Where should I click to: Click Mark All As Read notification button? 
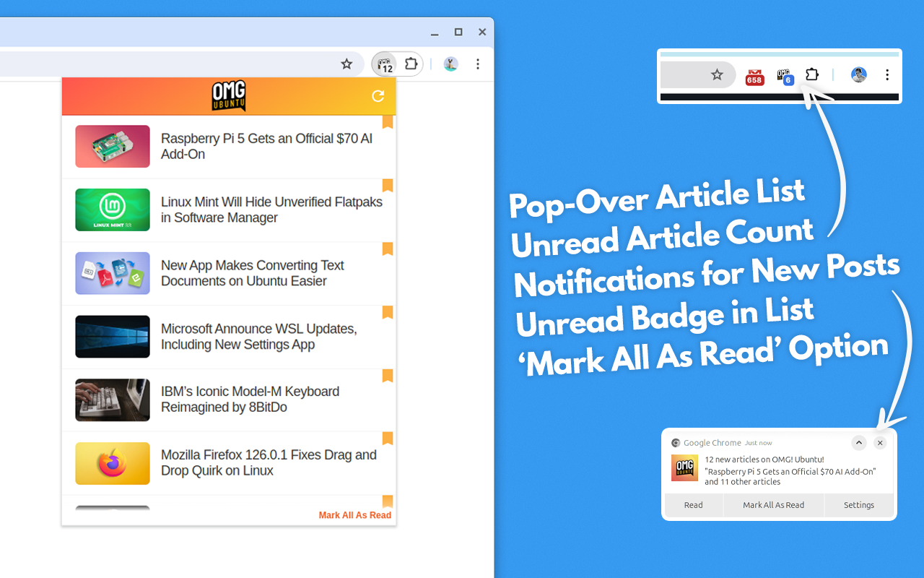point(774,505)
